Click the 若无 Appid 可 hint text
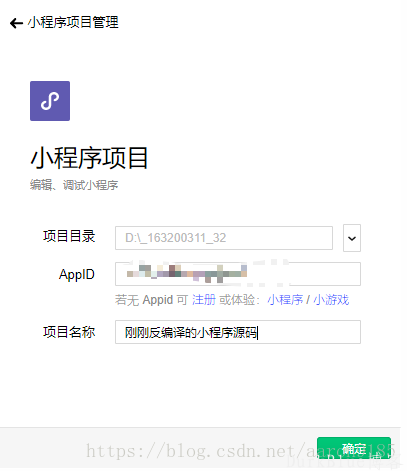Image resolution: width=407 pixels, height=471 pixels. point(151,300)
